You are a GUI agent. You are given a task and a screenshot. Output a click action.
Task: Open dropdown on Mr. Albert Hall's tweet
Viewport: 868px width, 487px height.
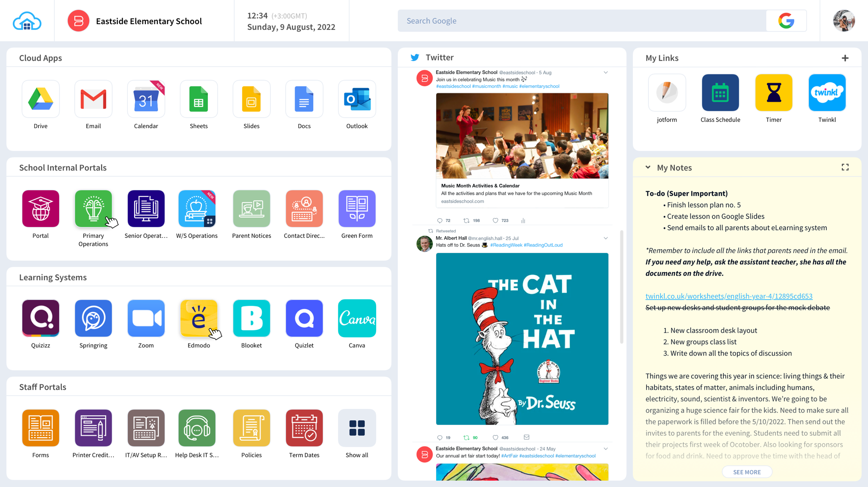coord(606,238)
